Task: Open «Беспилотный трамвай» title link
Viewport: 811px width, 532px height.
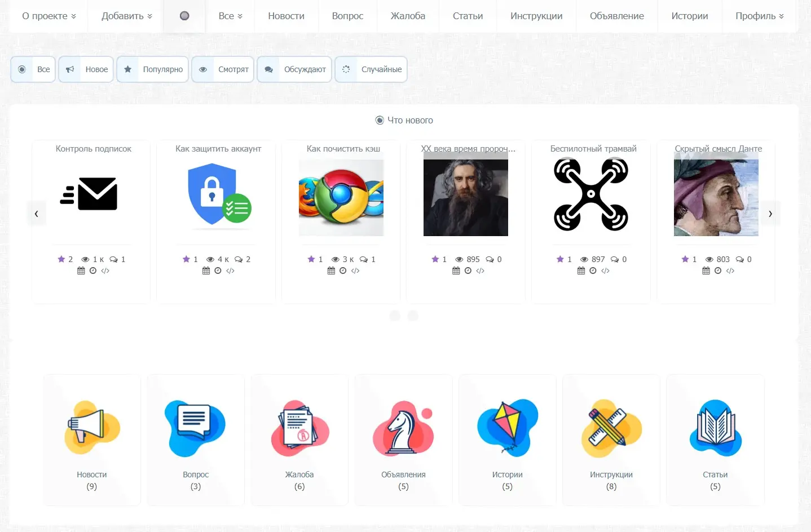Action: (x=593, y=149)
